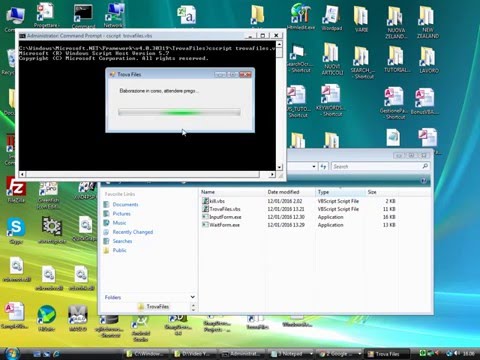Sort file list by Type column

pyautogui.click(x=340, y=192)
